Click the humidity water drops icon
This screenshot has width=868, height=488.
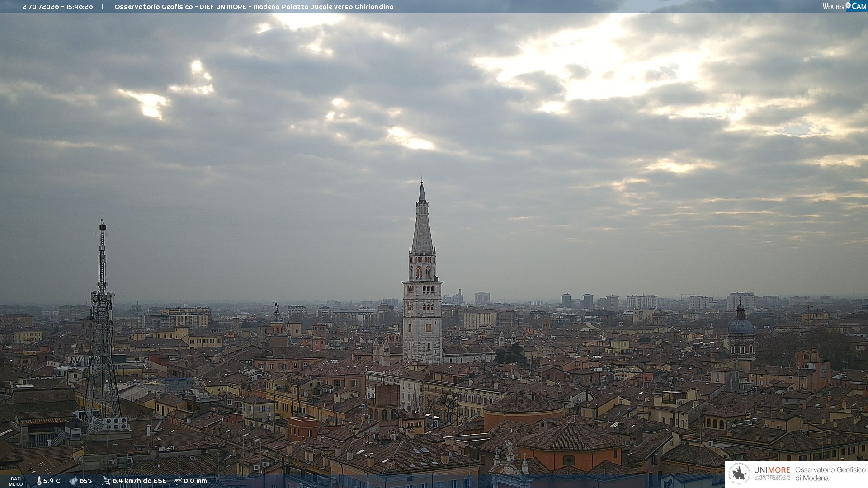point(73,481)
